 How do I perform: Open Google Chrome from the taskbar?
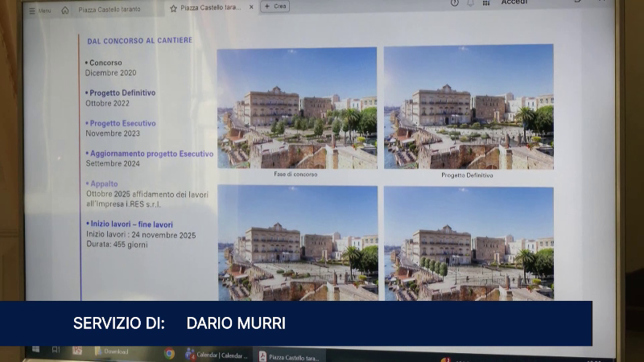click(169, 353)
